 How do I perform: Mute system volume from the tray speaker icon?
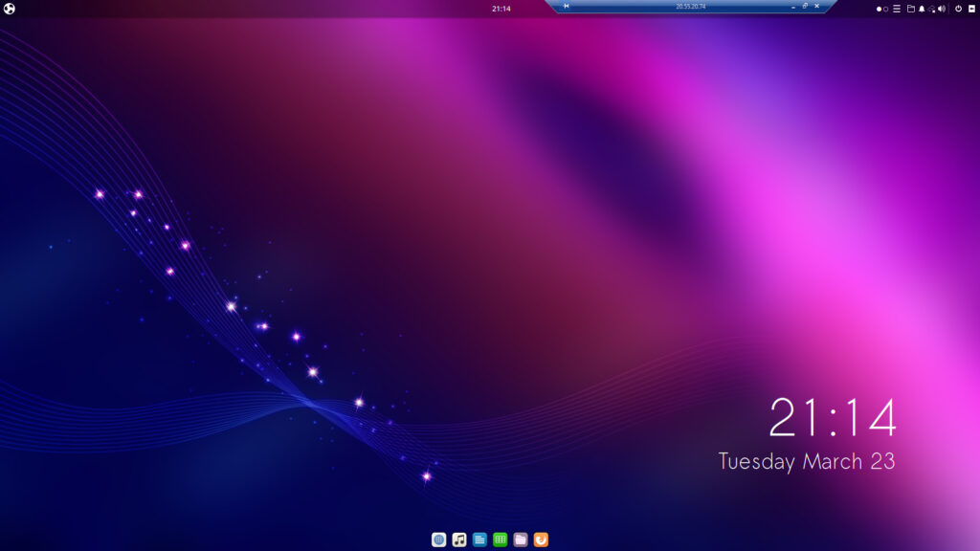(x=942, y=7)
